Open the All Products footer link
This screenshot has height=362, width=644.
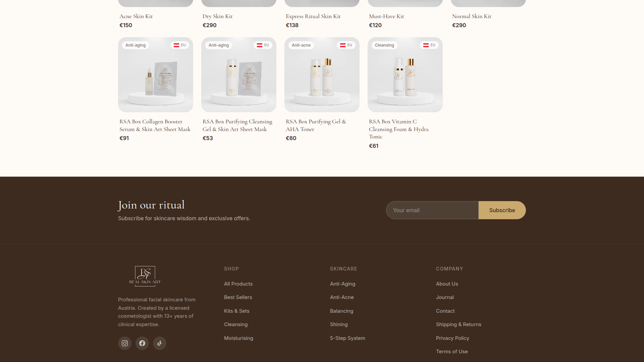coord(238,284)
